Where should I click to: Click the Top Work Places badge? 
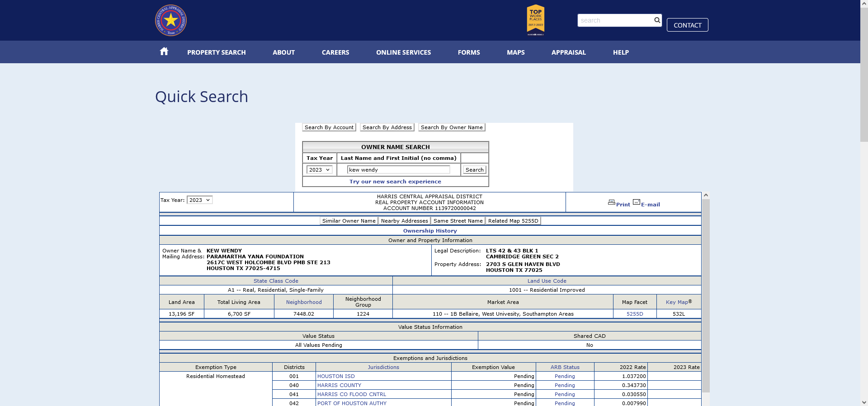tap(536, 20)
